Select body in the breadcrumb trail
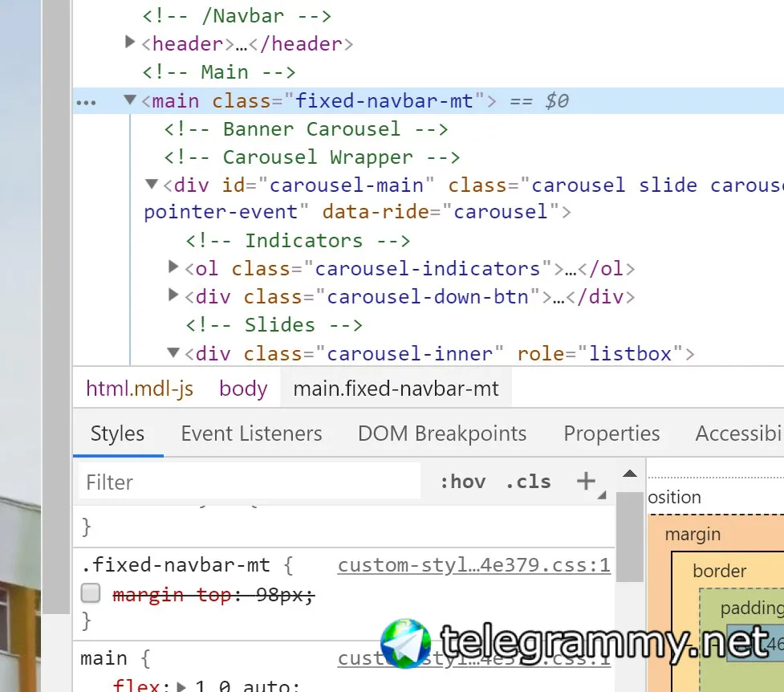 click(x=243, y=389)
